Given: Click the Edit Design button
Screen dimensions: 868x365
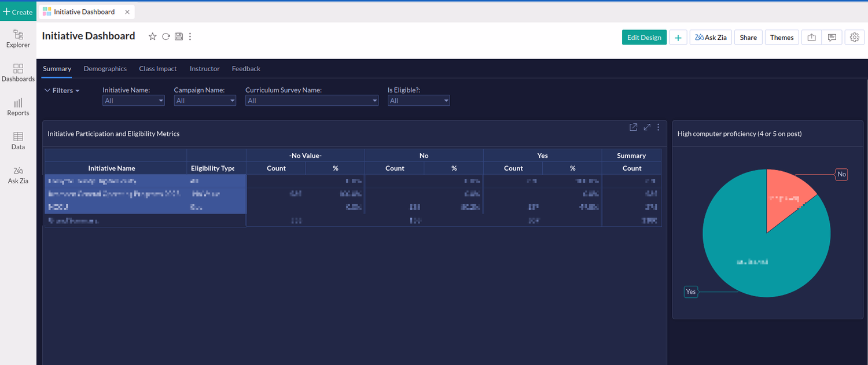Looking at the screenshot, I should 644,36.
